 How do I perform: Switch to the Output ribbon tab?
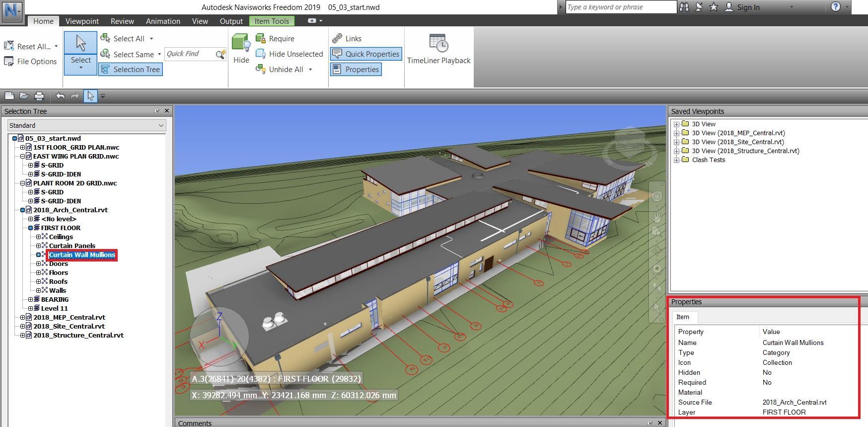(231, 21)
